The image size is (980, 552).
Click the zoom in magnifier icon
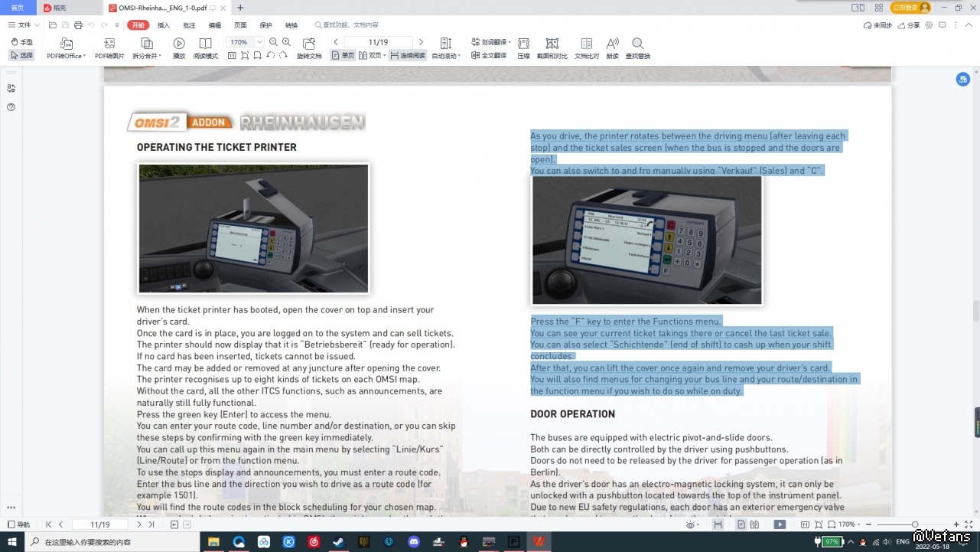(x=286, y=42)
